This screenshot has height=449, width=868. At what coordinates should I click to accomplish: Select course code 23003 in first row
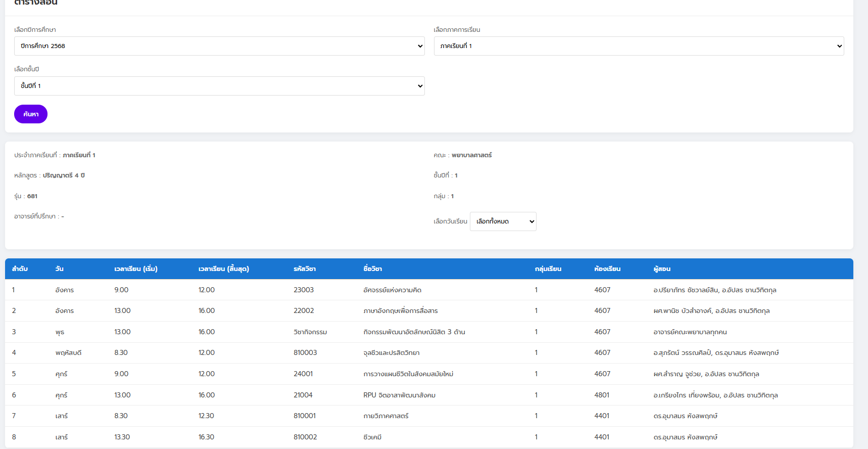coord(304,290)
